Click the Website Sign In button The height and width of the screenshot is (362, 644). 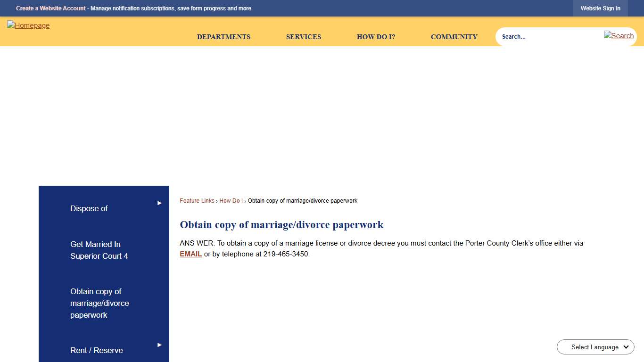point(600,8)
